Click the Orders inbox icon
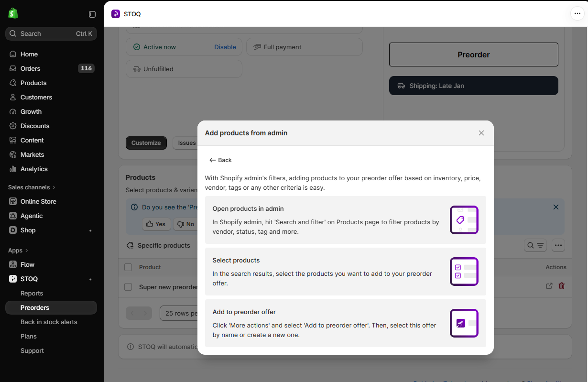 (x=13, y=68)
